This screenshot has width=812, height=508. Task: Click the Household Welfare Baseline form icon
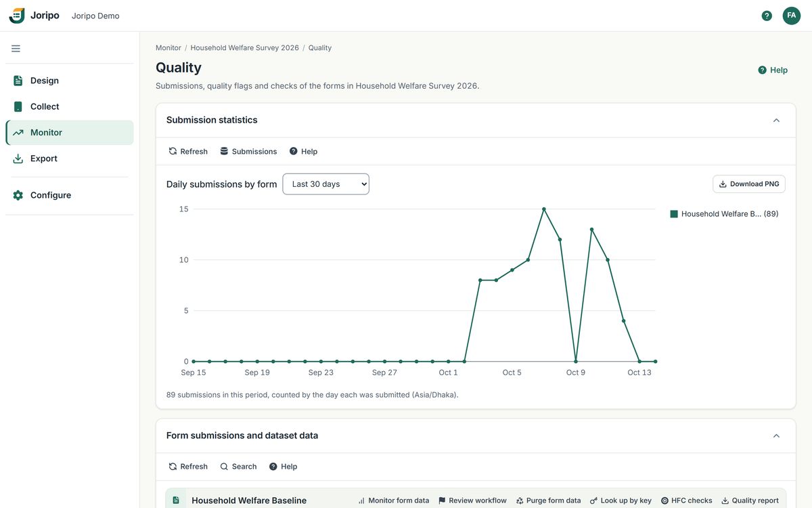(176, 501)
